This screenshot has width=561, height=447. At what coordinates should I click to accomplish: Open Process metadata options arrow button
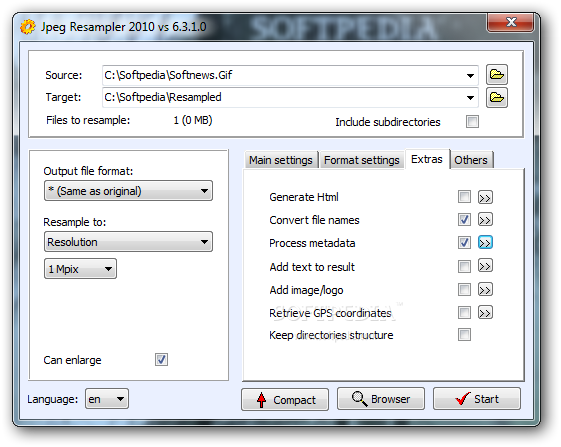(x=485, y=243)
